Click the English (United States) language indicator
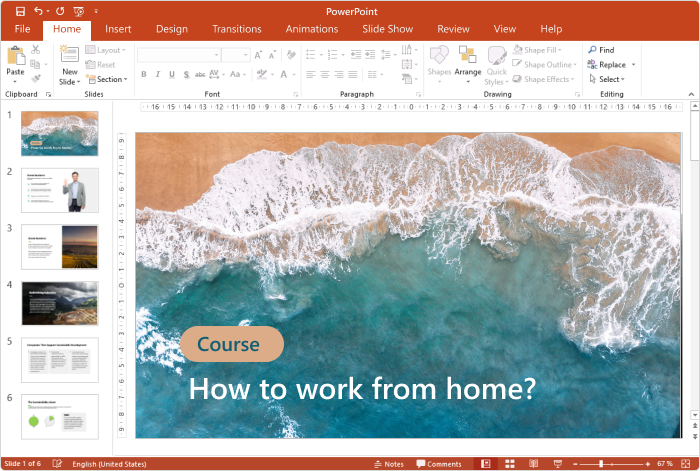 click(109, 464)
